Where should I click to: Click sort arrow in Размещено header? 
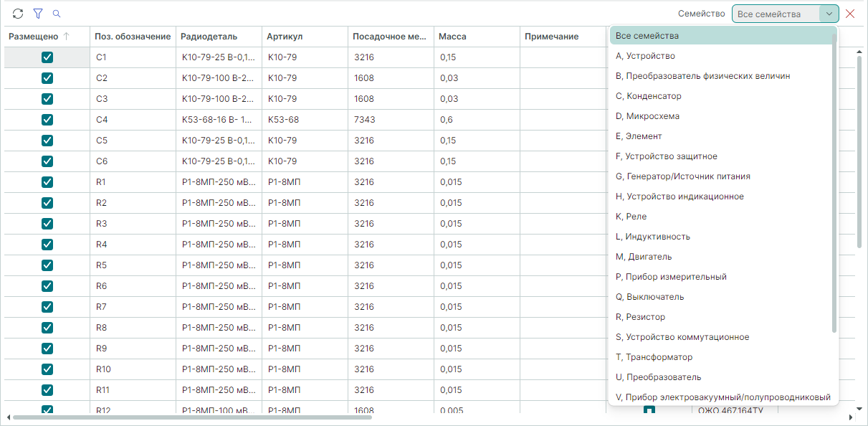click(67, 37)
